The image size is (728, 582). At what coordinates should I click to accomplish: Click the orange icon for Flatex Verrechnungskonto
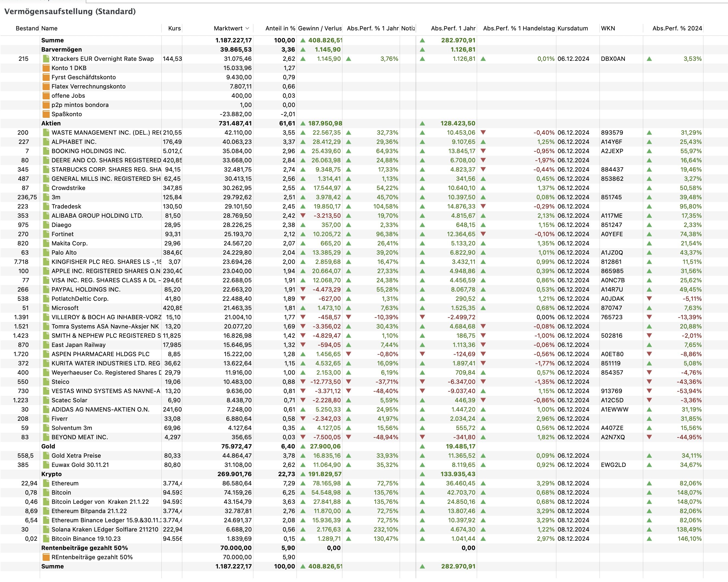point(46,86)
